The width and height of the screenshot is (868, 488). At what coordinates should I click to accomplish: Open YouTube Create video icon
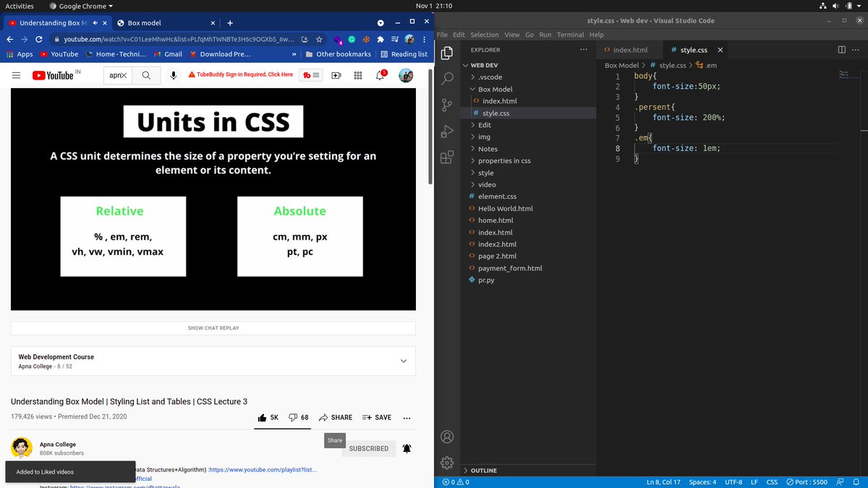[336, 75]
